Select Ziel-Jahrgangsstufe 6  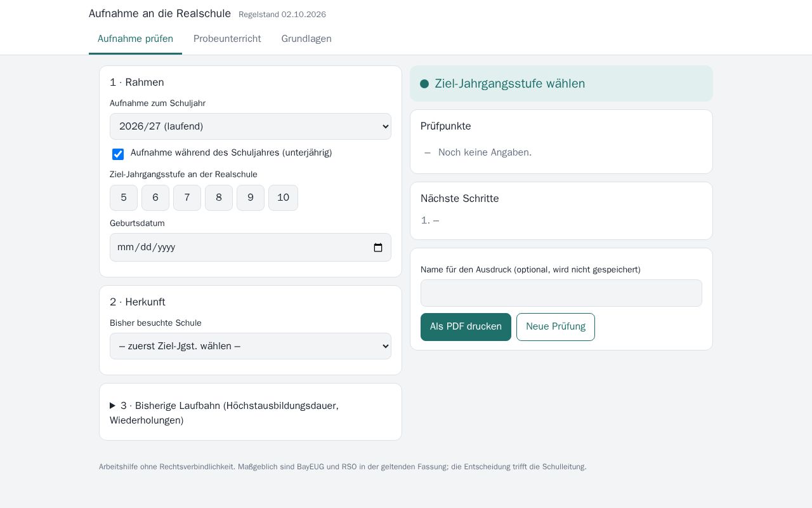point(155,197)
